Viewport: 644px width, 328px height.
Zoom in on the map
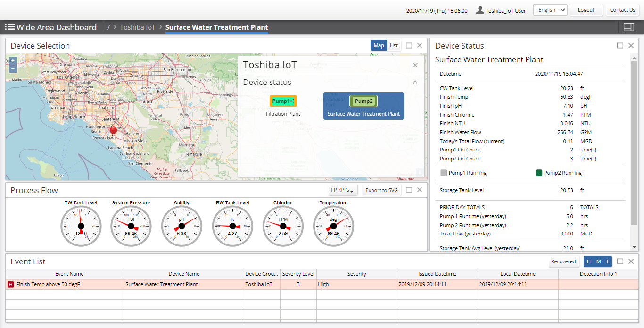(13, 60)
